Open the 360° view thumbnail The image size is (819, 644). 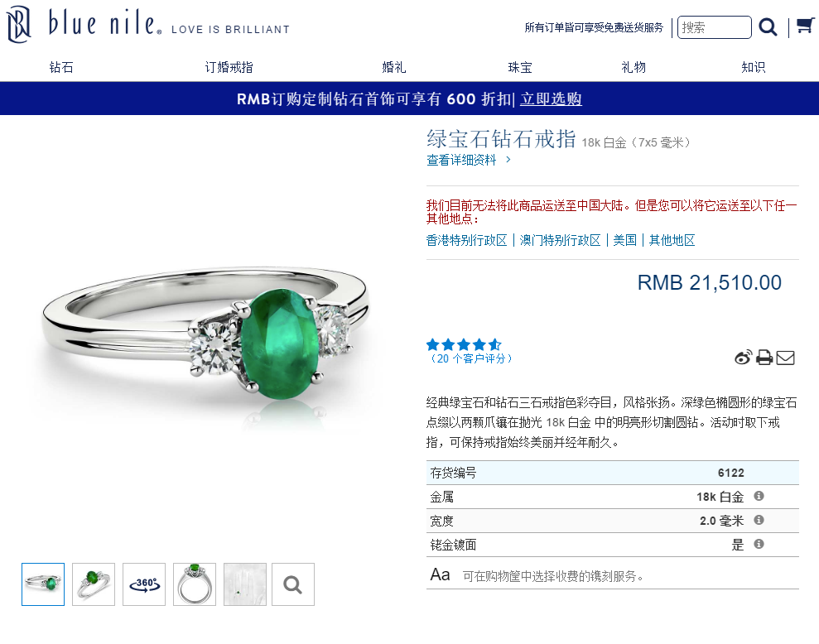(x=144, y=584)
